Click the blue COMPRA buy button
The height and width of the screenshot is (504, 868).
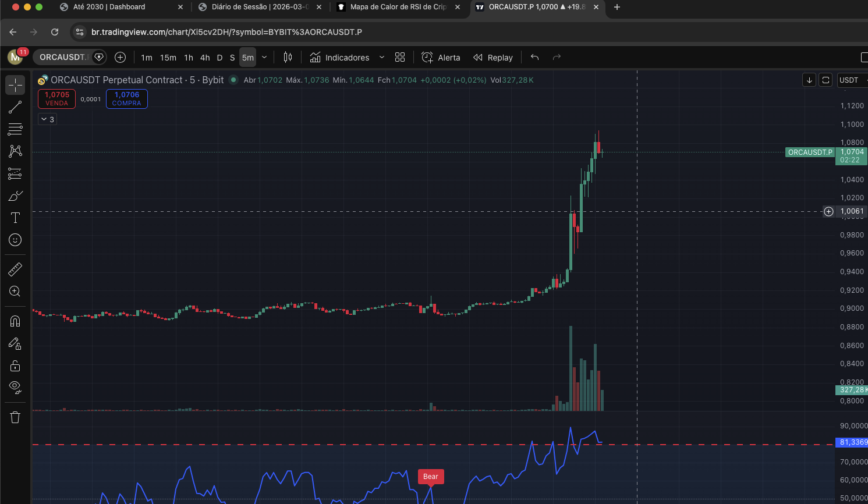(x=126, y=99)
